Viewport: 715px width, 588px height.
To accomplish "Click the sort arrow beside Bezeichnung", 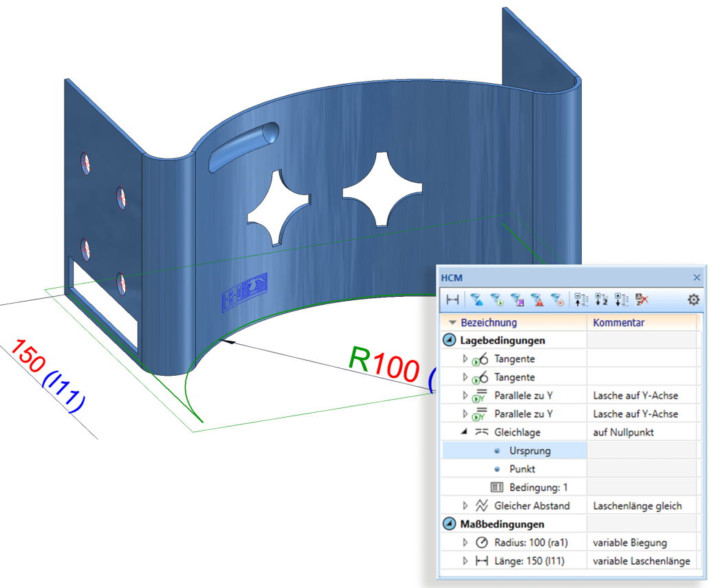I will pos(452,322).
